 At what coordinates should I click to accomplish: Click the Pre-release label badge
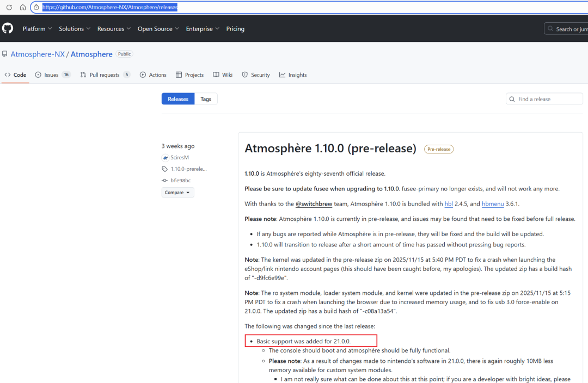click(x=439, y=149)
